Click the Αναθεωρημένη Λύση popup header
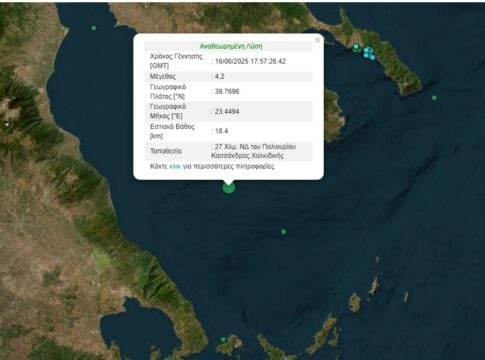 pos(231,46)
